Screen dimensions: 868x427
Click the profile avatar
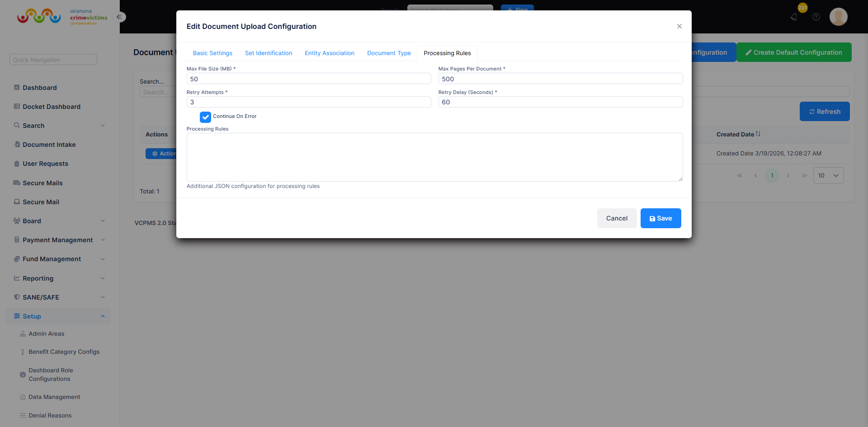click(x=839, y=17)
